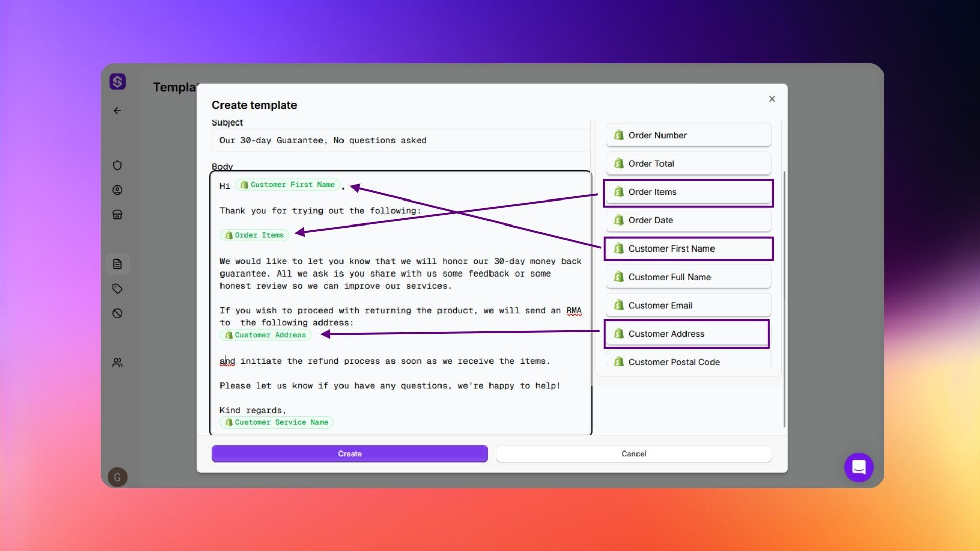Click the G user avatar
The width and height of the screenshot is (980, 551).
(117, 477)
